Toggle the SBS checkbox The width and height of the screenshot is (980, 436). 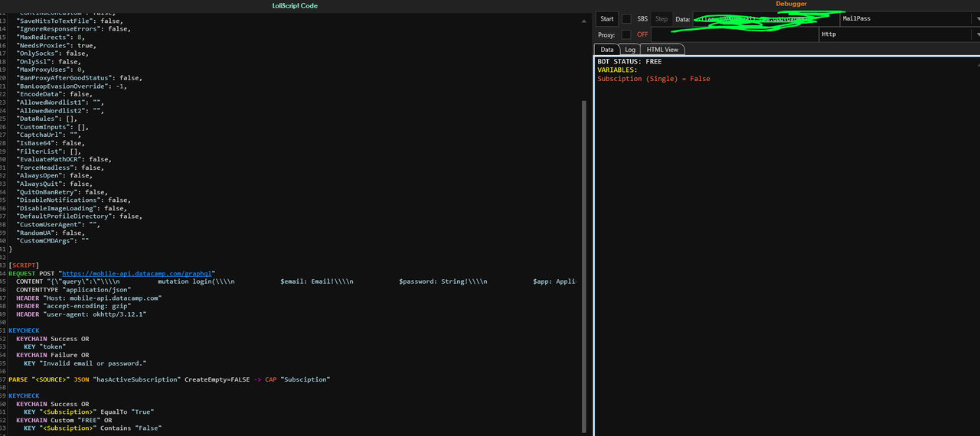[626, 18]
